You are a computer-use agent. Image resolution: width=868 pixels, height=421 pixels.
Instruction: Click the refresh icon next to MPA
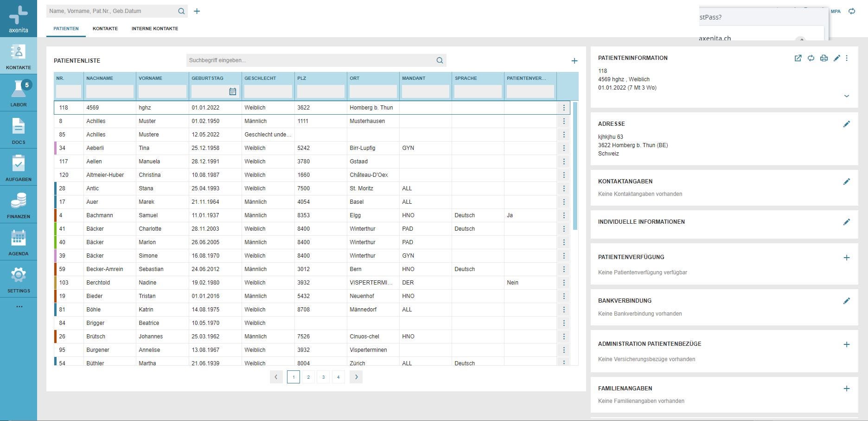coord(852,11)
